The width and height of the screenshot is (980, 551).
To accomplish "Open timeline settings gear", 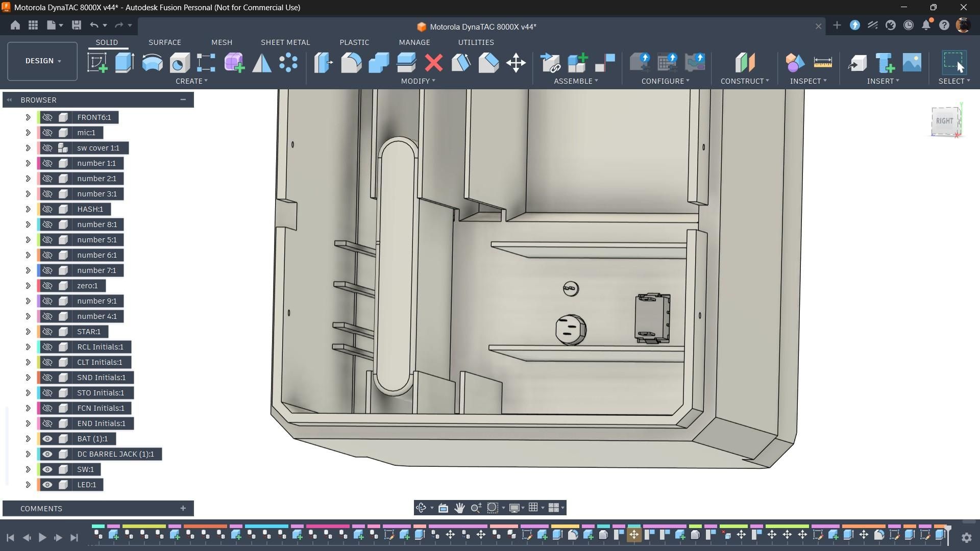I will click(966, 537).
